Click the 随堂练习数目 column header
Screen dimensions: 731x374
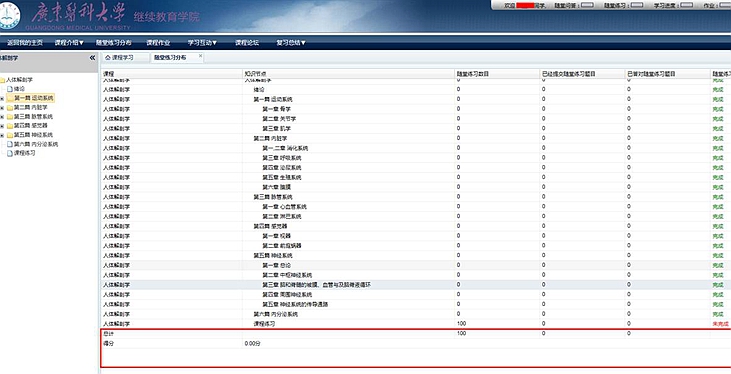497,74
